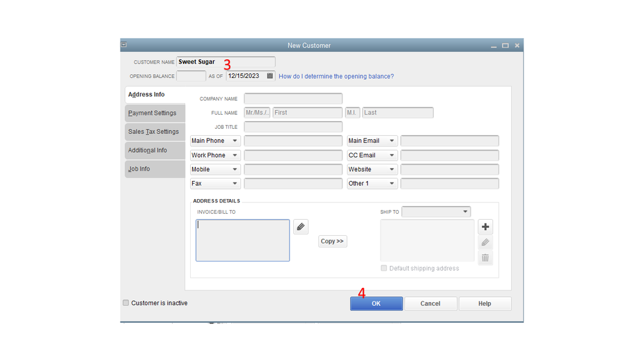Click the Fax number field

[293, 184]
